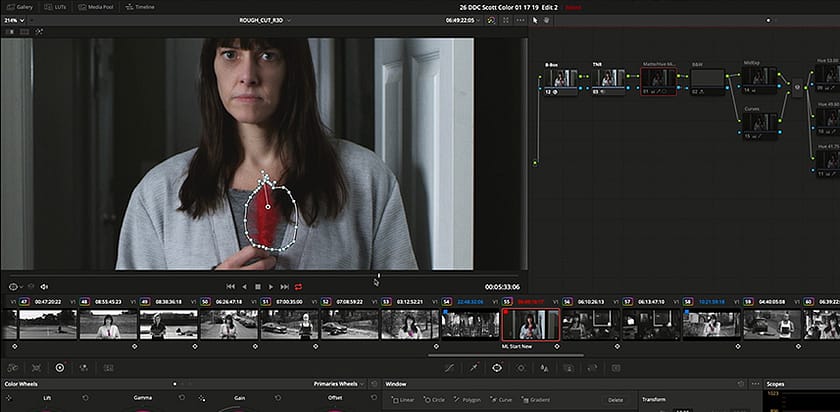Toggle the highlight wand icon
Screen dimensions: 840x412
click(x=39, y=32)
